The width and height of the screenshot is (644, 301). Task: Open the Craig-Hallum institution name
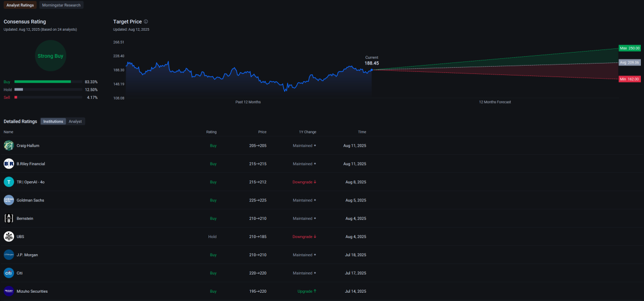28,145
